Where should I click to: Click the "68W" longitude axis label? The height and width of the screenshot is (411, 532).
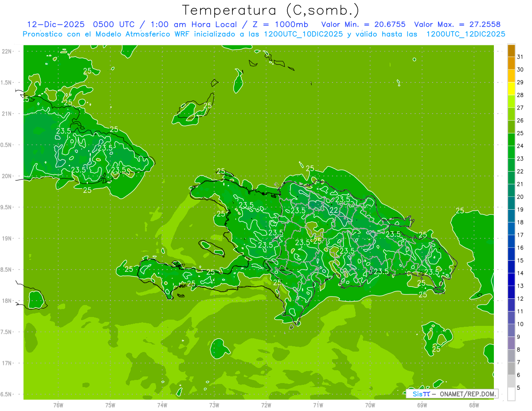click(x=474, y=405)
